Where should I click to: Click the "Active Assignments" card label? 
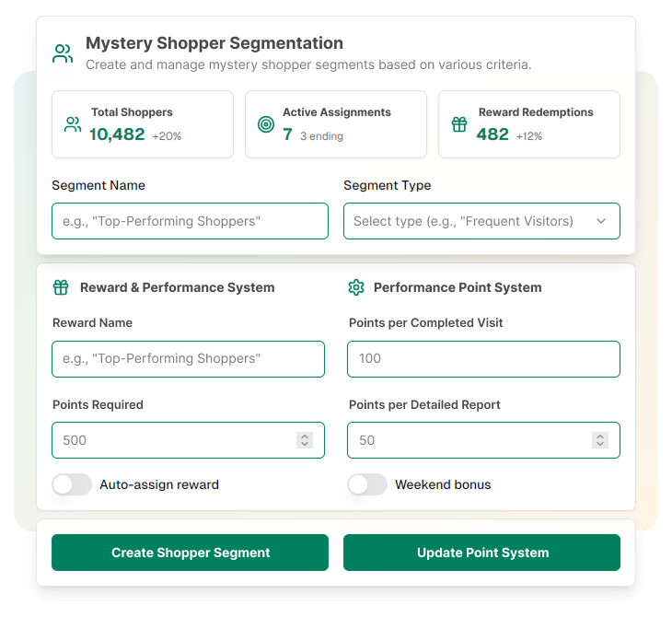[337, 112]
